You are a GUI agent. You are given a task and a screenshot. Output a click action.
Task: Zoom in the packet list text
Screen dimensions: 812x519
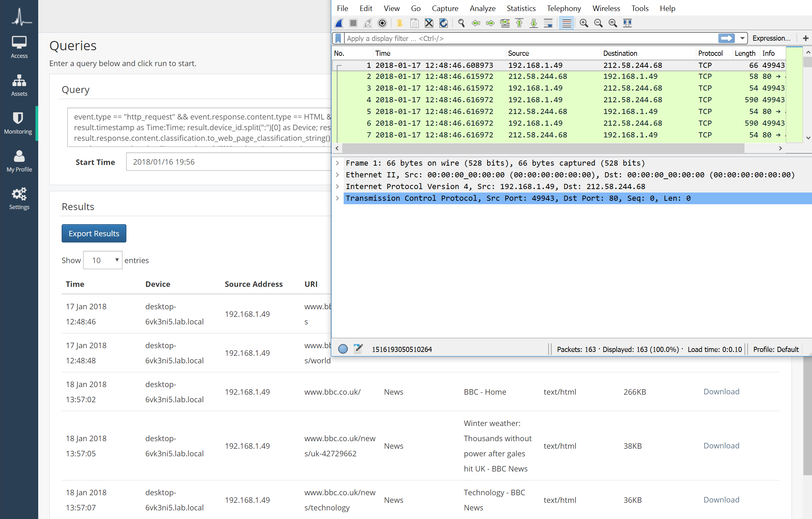(x=584, y=23)
